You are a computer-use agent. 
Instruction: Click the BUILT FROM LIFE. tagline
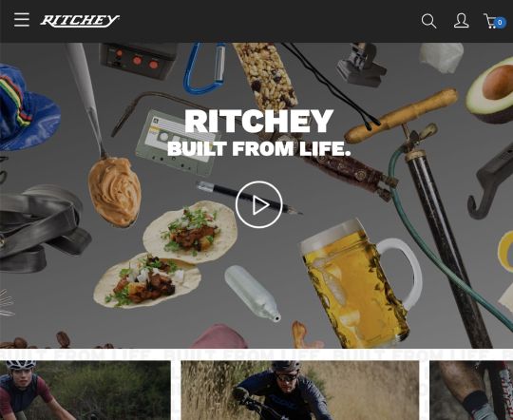pos(258,148)
